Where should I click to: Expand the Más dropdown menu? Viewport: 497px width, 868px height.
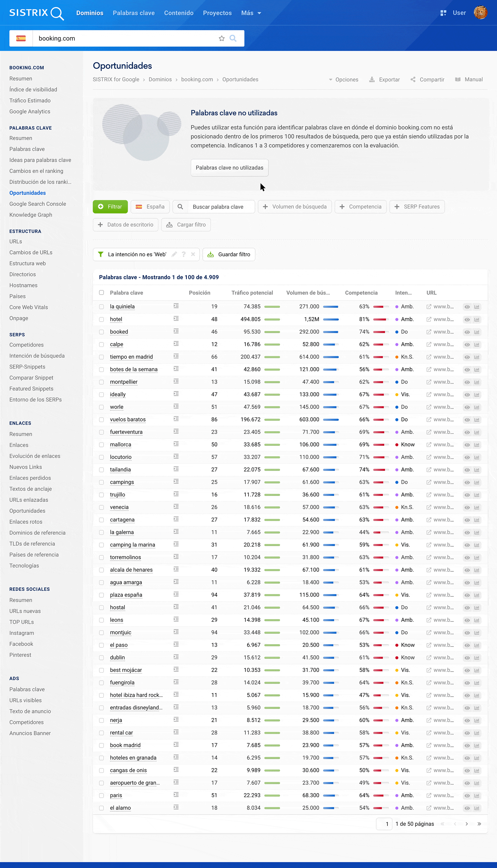251,13
